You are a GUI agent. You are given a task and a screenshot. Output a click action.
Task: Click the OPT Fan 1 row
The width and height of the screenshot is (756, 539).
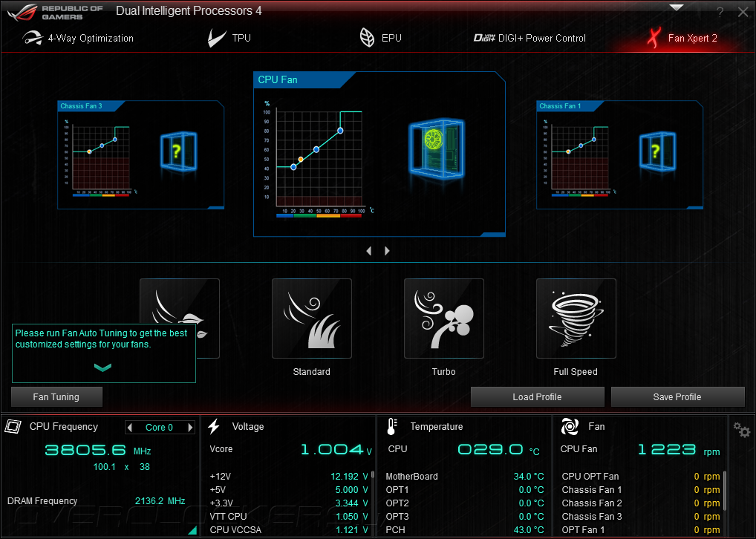(641, 530)
